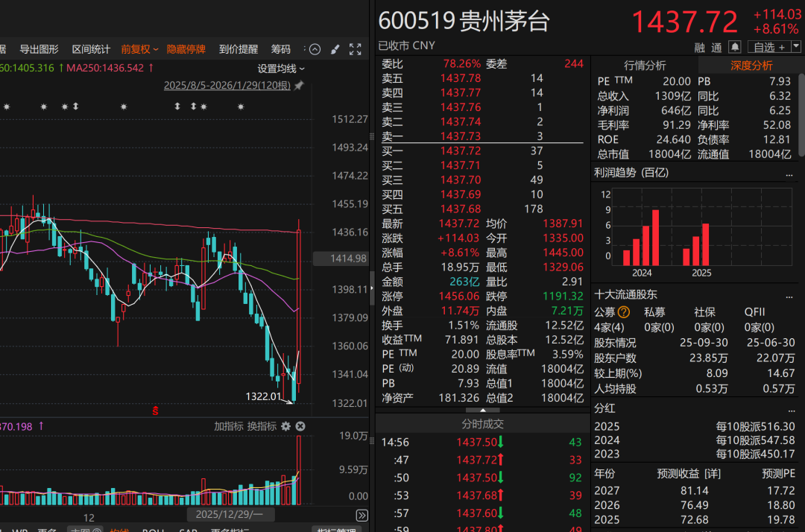Click 2025 dividend 每10股派516.30
The height and width of the screenshot is (532, 805).
coord(755,426)
